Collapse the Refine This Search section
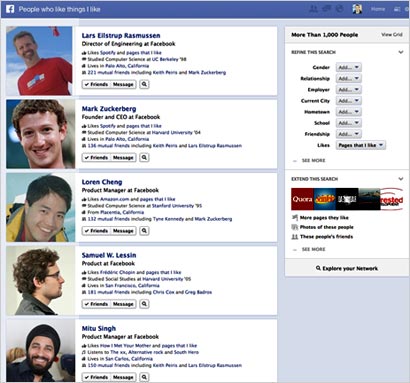 click(x=401, y=52)
